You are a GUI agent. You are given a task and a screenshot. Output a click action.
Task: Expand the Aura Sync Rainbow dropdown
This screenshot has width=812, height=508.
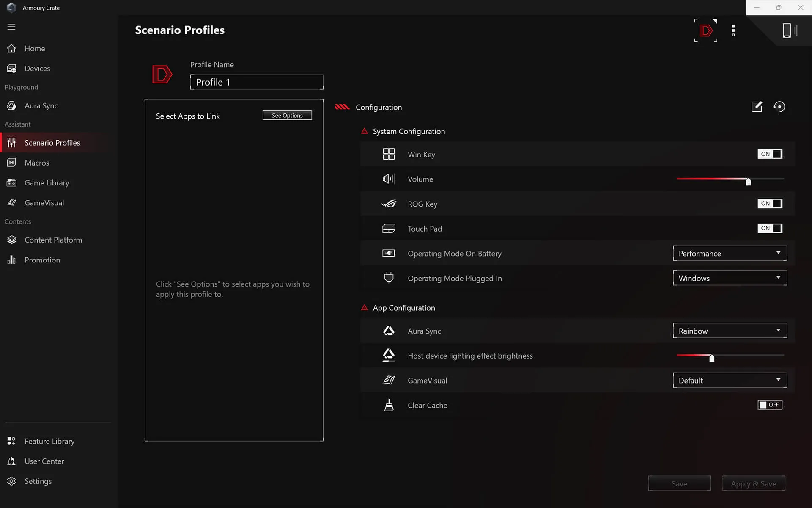point(730,331)
